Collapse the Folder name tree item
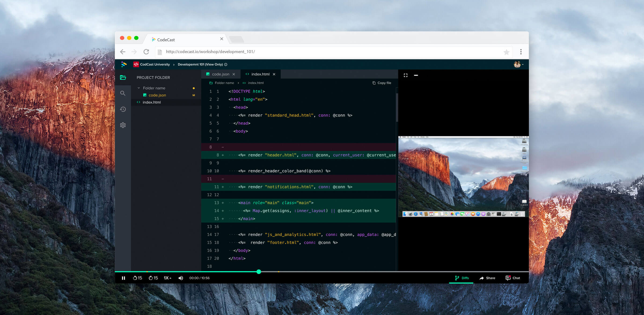Screen dimensions: 644x315 tap(139, 88)
